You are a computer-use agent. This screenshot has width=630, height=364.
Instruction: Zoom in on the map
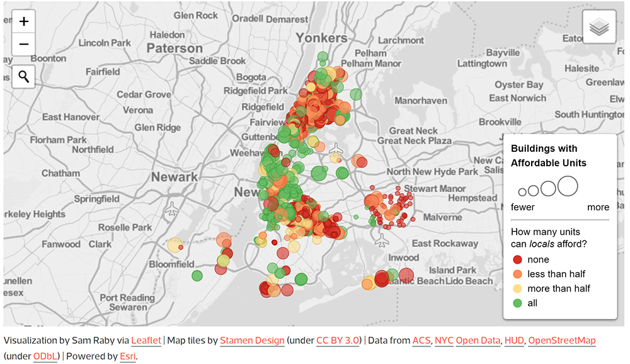point(24,21)
